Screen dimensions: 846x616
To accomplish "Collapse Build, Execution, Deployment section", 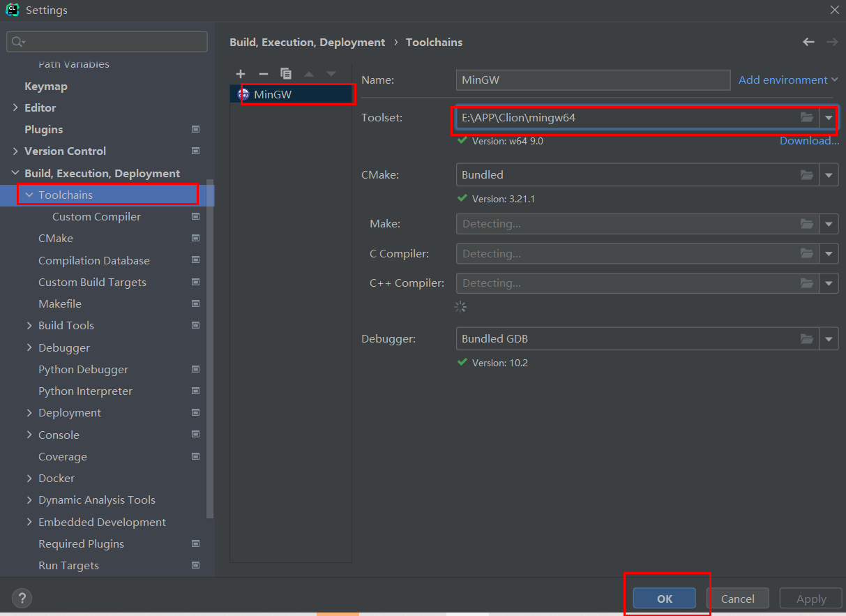I will point(15,173).
